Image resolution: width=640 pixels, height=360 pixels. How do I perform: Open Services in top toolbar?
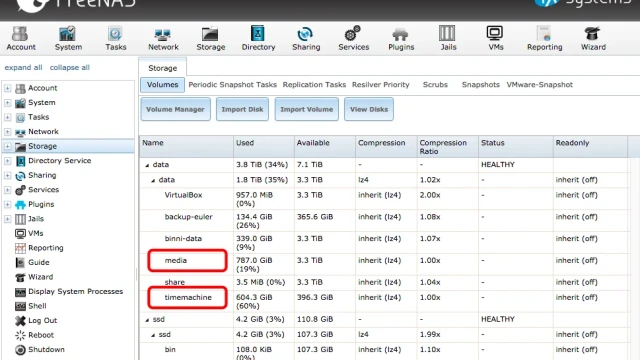point(353,38)
